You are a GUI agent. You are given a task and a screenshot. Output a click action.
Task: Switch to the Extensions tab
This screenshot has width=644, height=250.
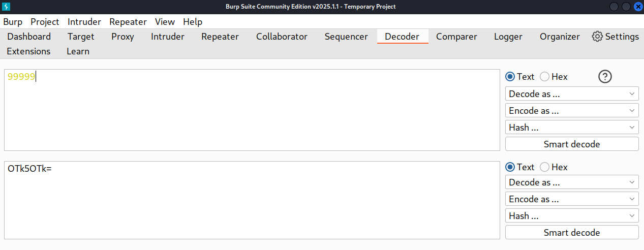(x=28, y=51)
